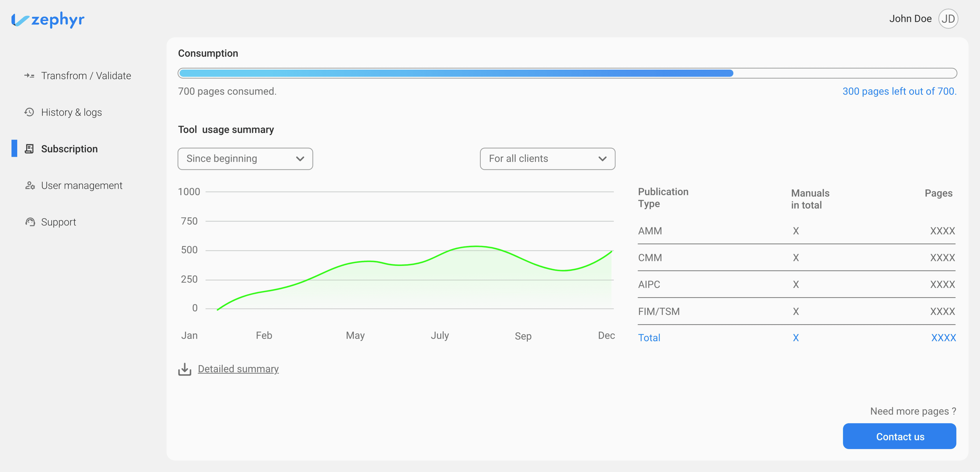
Task: Click the Contact us button
Action: (899, 436)
